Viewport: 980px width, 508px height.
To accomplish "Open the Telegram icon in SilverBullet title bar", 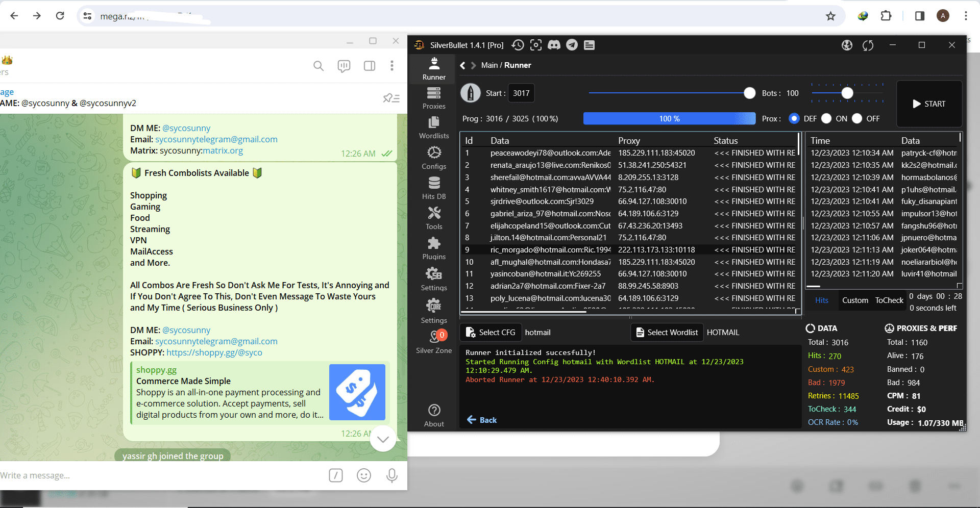I will [572, 45].
